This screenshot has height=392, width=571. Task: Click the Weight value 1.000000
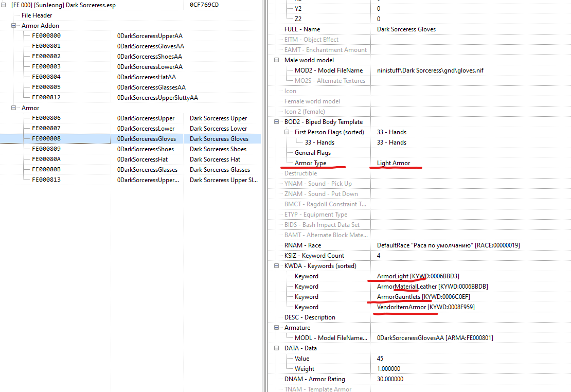pos(388,369)
